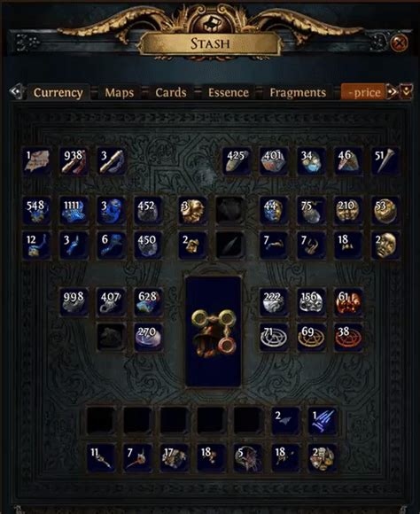Screen dimensions: 420x514
Task: Pick the Exalted Orb stack of 53
Action: coord(385,210)
